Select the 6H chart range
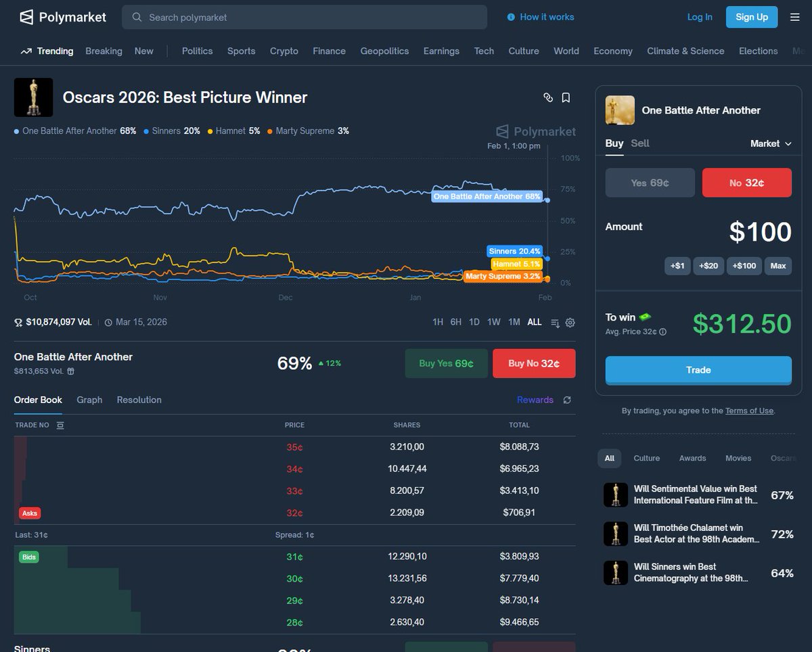The height and width of the screenshot is (652, 812). (x=456, y=322)
